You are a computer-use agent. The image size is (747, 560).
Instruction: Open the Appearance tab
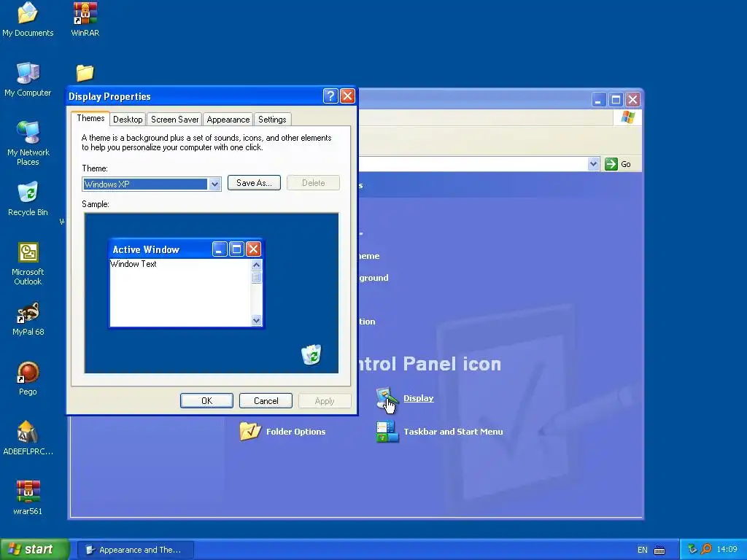pos(228,120)
